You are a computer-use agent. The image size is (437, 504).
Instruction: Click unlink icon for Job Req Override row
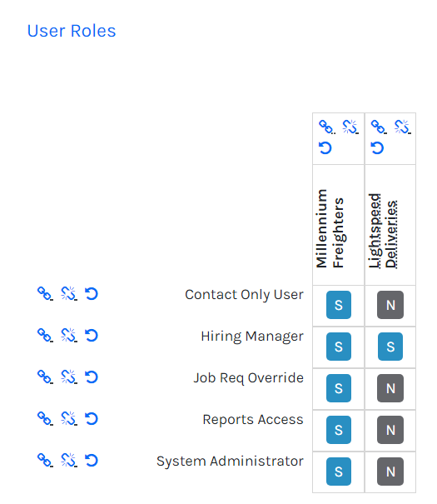69,377
